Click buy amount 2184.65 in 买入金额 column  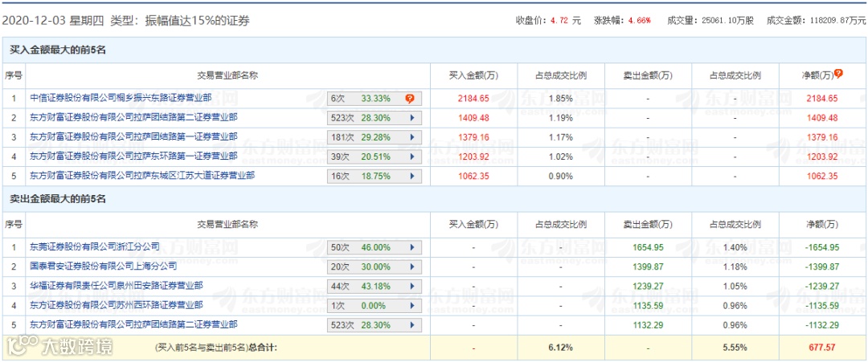point(473,99)
